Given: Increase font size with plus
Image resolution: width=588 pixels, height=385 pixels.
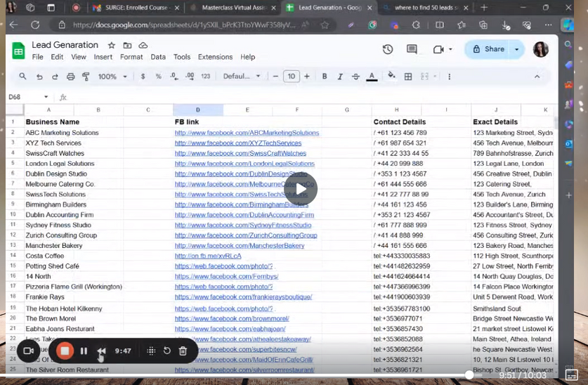Looking at the screenshot, I should coord(307,77).
